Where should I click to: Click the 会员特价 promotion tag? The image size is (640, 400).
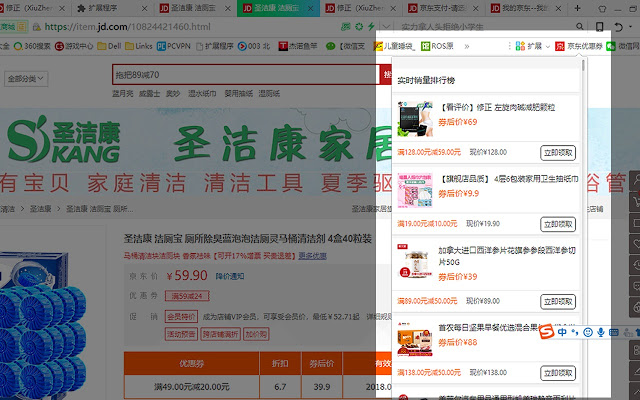coord(181,316)
